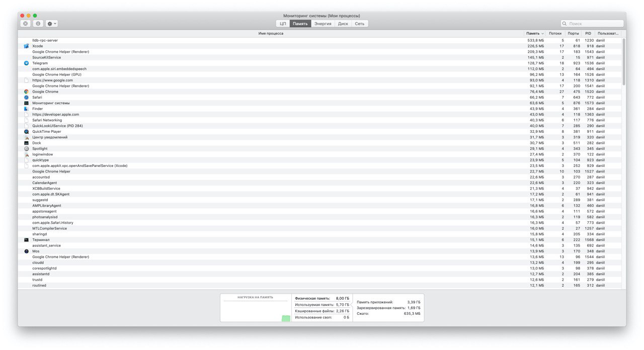Switch to the Диск tab
This screenshot has width=644, height=350.
pyautogui.click(x=343, y=24)
